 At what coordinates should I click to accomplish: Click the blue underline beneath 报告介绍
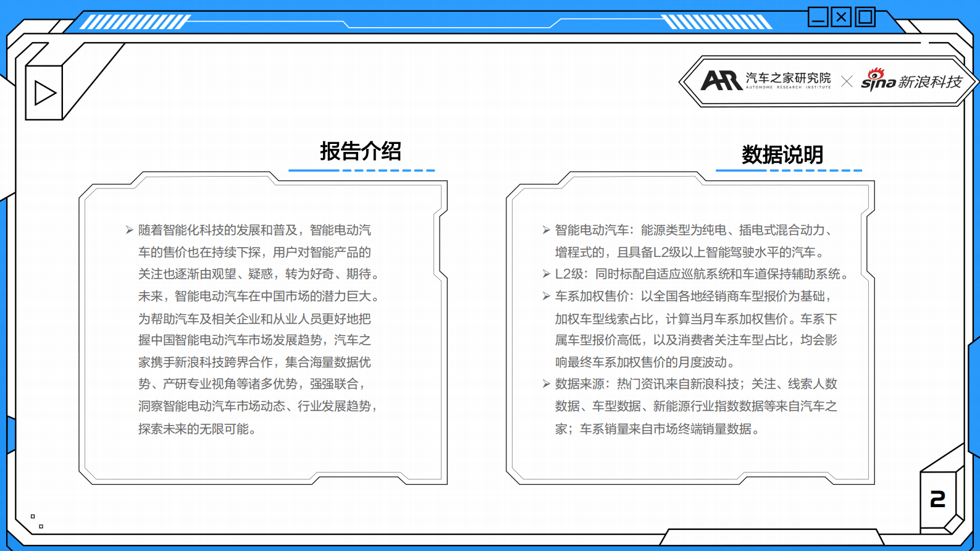click(x=361, y=170)
